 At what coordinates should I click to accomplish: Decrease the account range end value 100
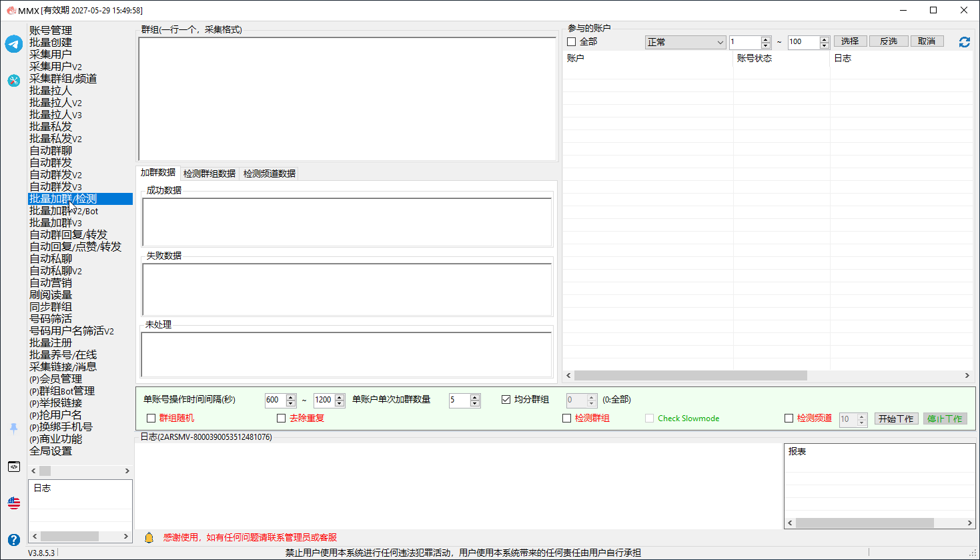click(824, 45)
